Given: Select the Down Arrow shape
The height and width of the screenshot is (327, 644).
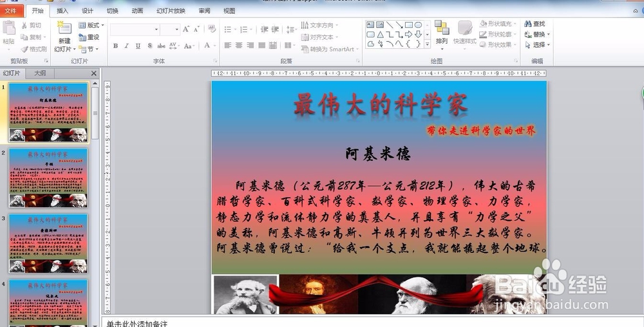Looking at the screenshot, I should point(418,35).
